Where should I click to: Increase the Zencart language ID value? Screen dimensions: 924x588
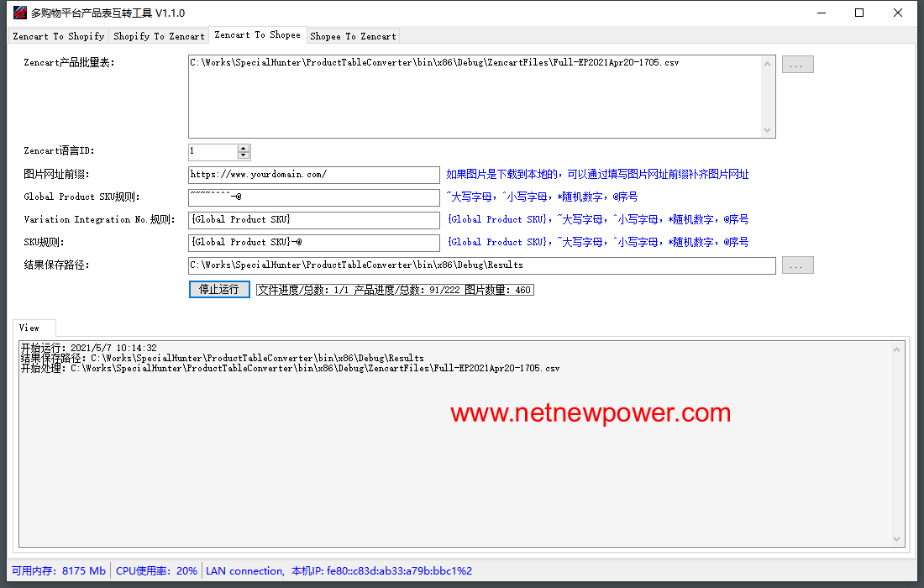point(244,149)
